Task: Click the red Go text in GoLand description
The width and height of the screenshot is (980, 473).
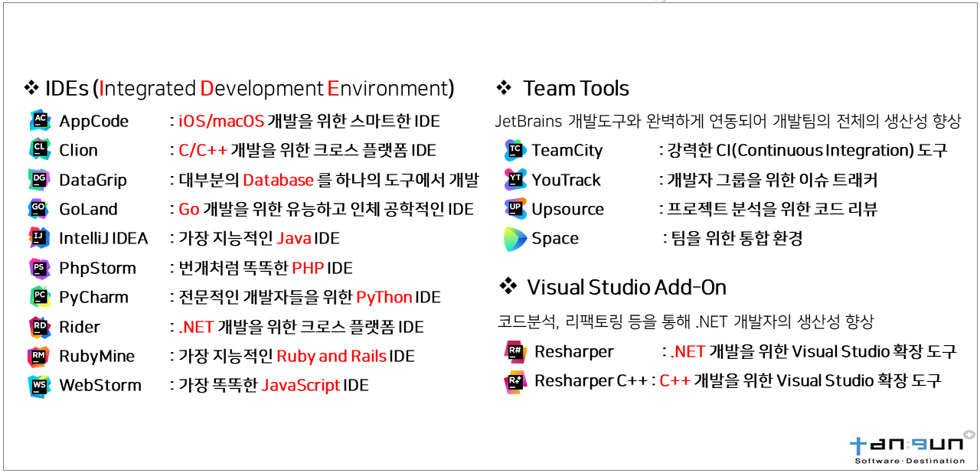Action: tap(189, 209)
